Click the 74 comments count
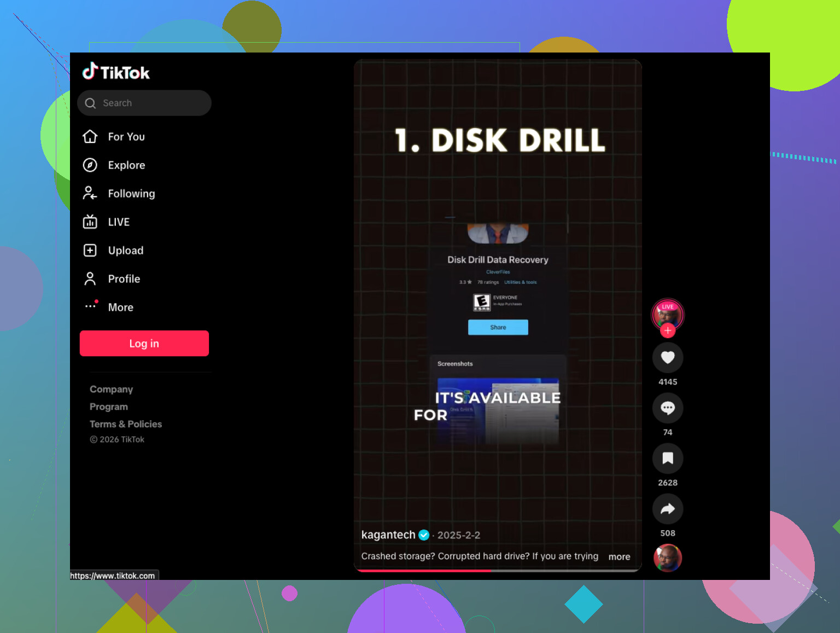 (x=668, y=432)
